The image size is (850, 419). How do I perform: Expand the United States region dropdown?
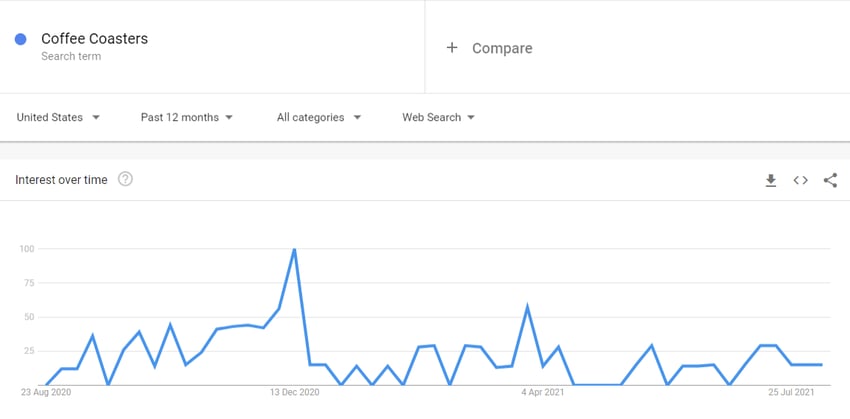58,117
